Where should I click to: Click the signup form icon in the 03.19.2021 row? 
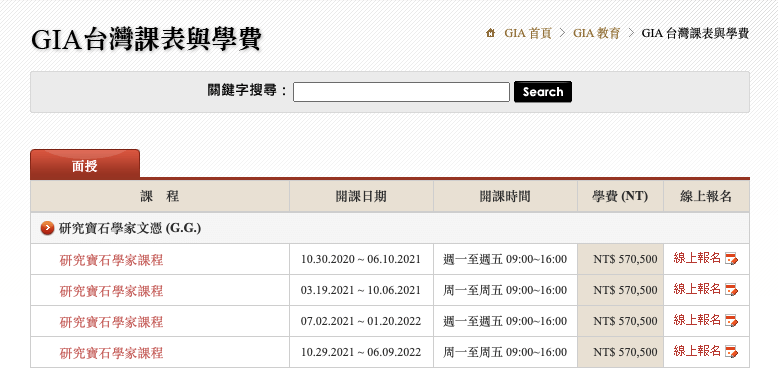point(731,289)
